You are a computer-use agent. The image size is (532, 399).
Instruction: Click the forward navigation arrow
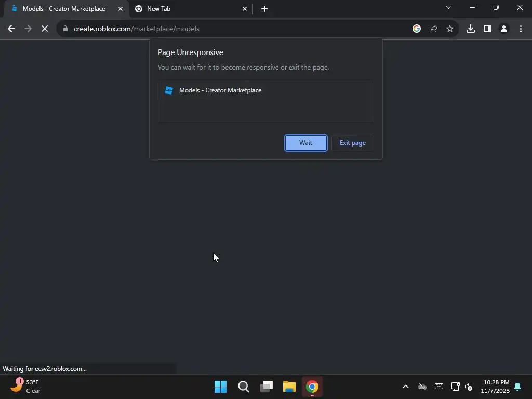[28, 29]
